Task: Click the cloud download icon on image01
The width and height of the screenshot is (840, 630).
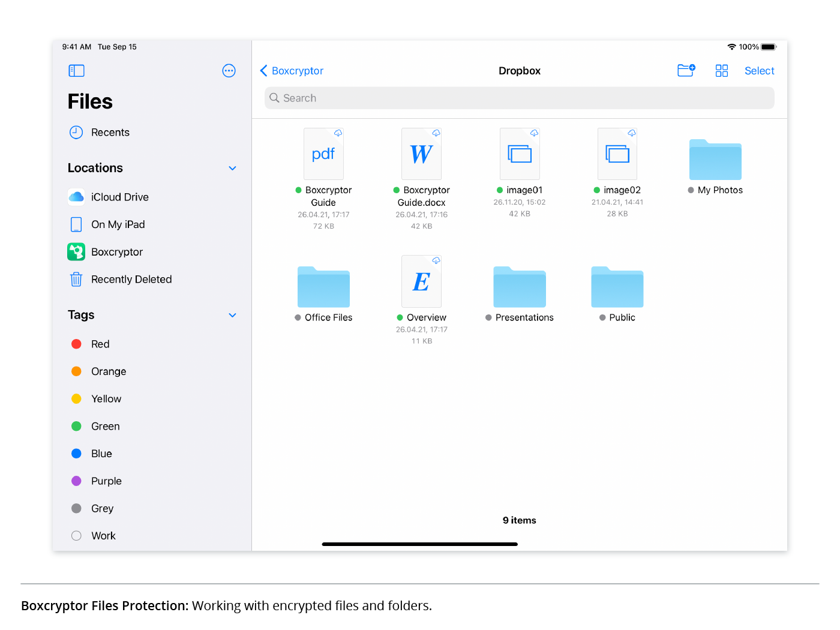Action: coord(534,133)
